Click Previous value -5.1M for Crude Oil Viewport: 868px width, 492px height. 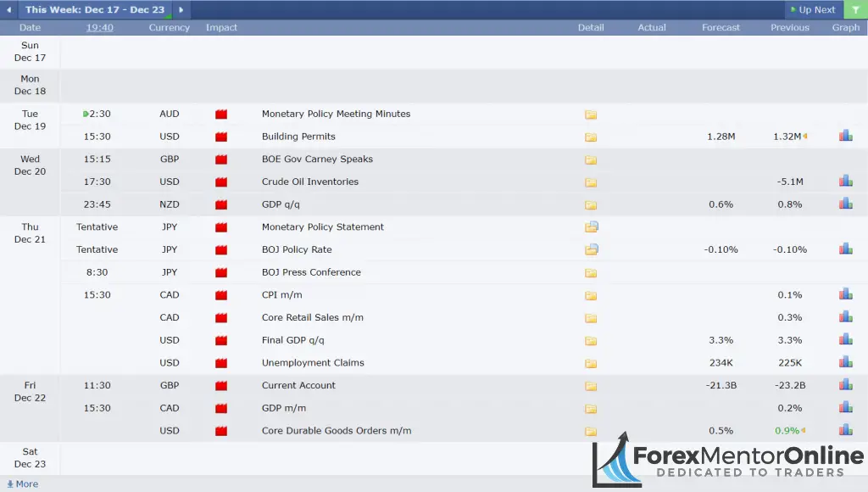(x=790, y=182)
